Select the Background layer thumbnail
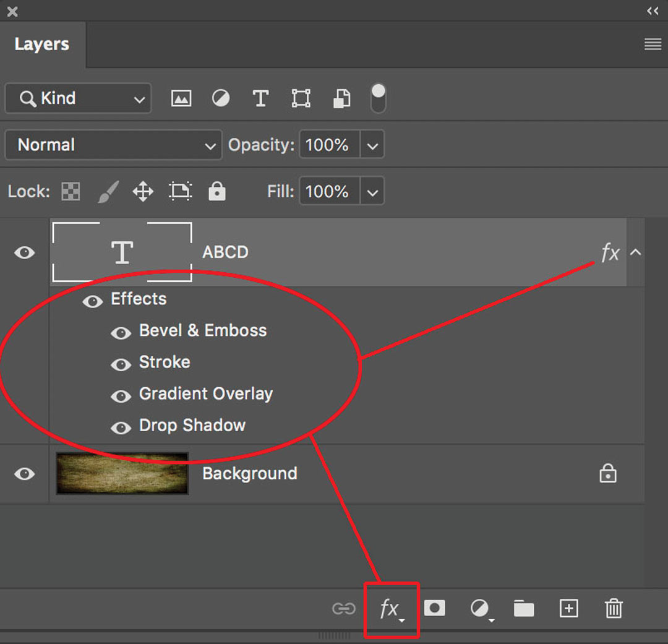Image resolution: width=668 pixels, height=644 pixels. tap(122, 473)
